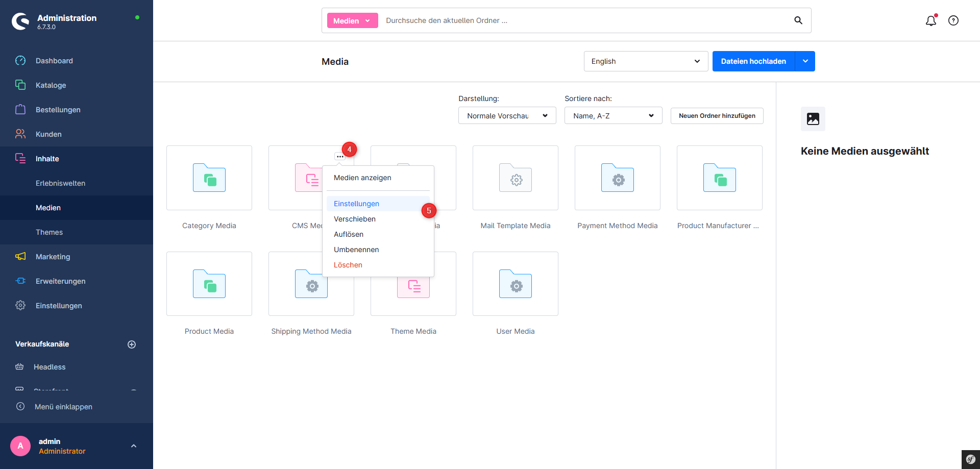Screen dimensions: 980x469
Task: Open the help question mark icon
Action: 953,20
